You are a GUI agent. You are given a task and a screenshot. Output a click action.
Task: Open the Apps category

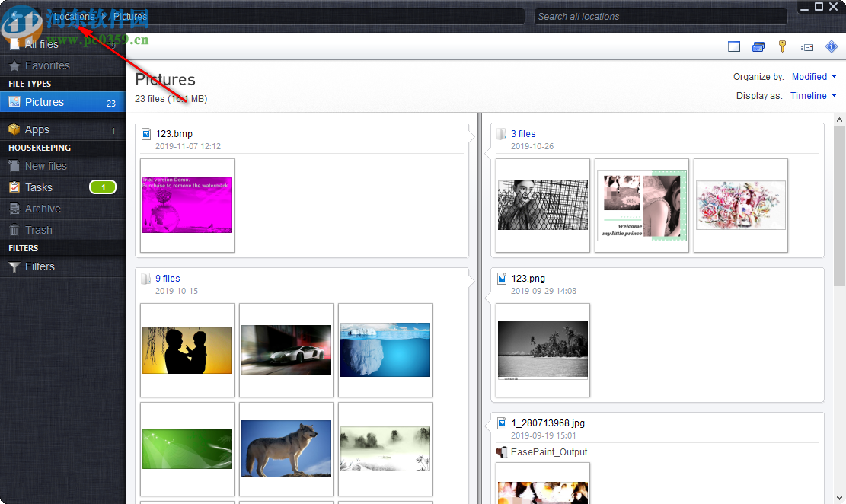coord(62,129)
